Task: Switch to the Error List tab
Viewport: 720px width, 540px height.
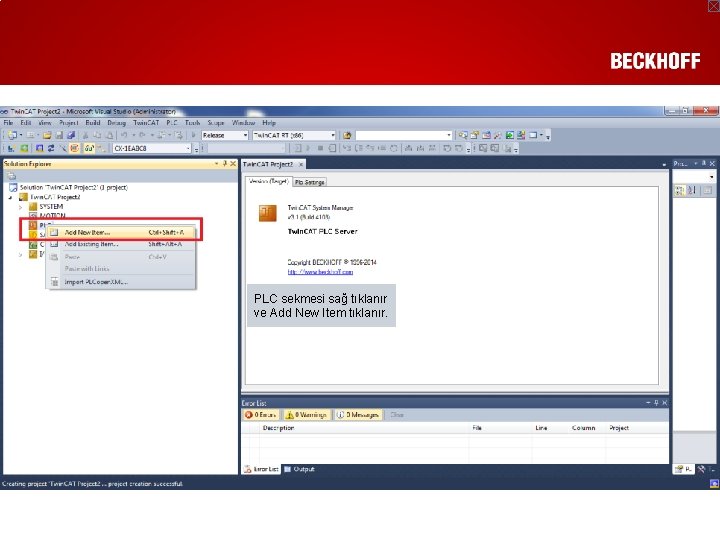Action: [x=261, y=469]
